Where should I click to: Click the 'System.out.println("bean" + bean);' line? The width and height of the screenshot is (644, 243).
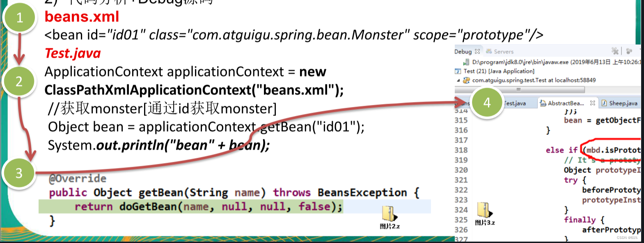pos(159,145)
